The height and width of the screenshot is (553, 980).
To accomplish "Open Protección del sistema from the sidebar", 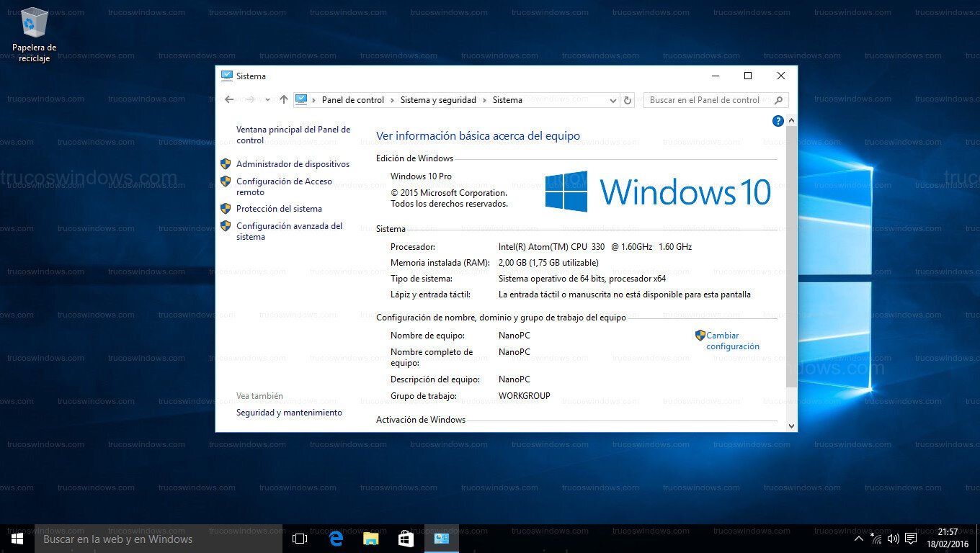I will point(277,209).
